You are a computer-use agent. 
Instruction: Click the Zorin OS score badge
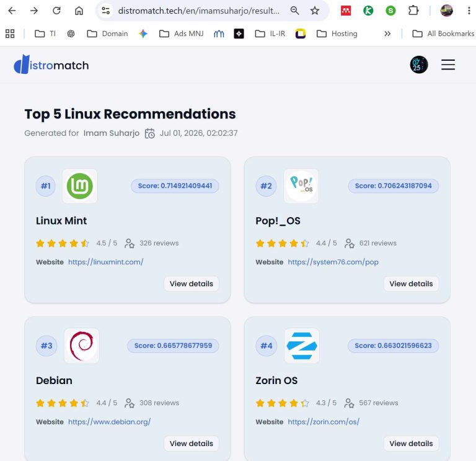393,346
